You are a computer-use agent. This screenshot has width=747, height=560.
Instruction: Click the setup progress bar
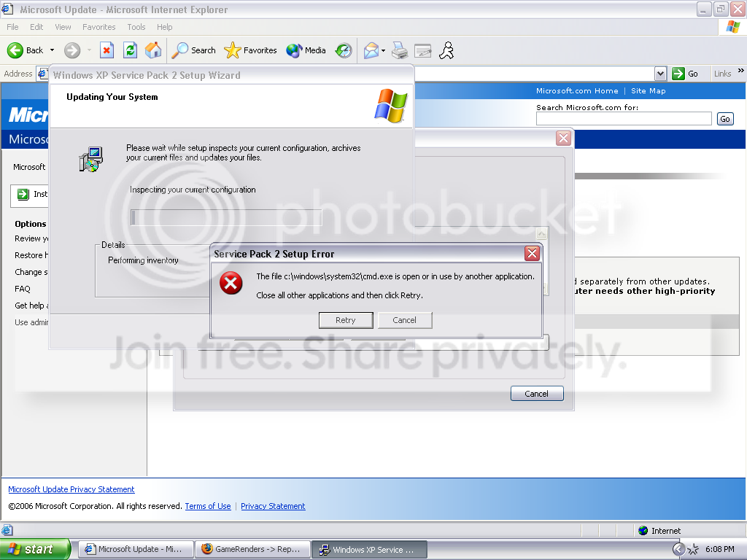226,217
